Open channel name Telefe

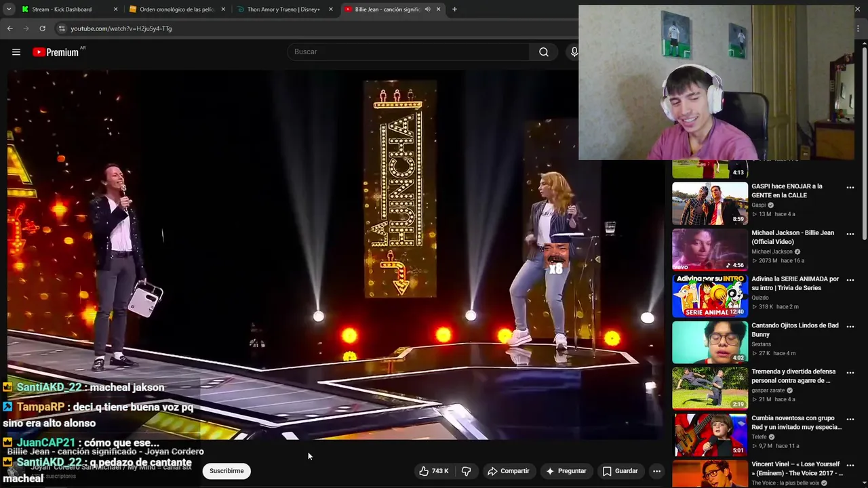(x=759, y=437)
